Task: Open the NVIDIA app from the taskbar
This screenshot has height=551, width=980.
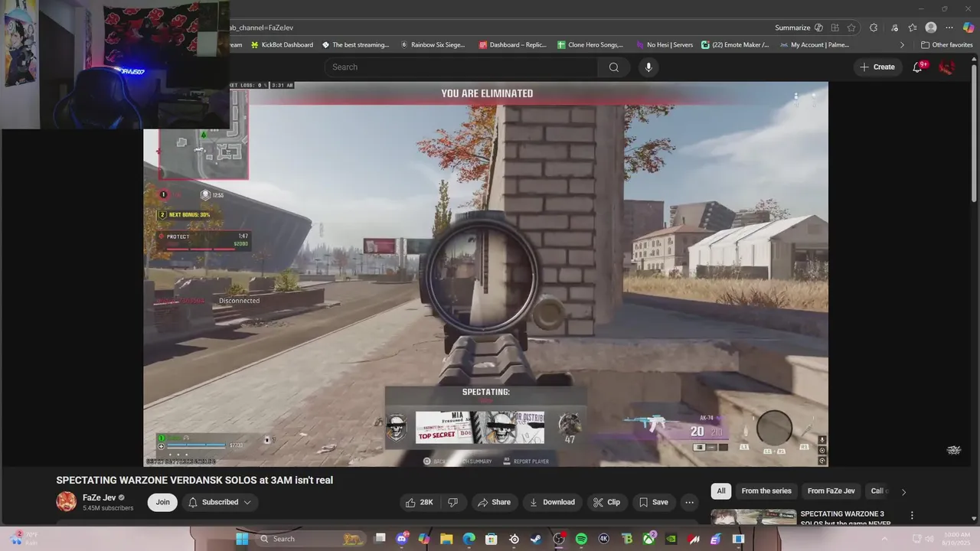Action: coord(672,539)
